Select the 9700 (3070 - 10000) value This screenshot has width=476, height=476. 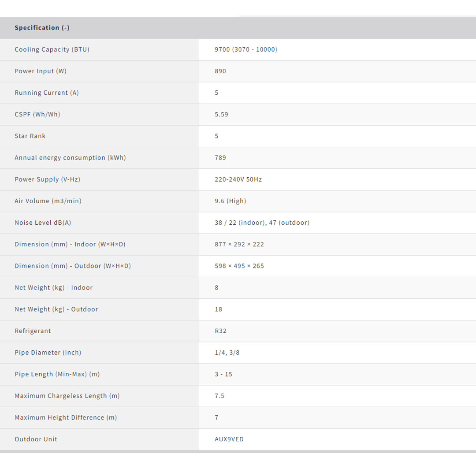click(x=246, y=49)
